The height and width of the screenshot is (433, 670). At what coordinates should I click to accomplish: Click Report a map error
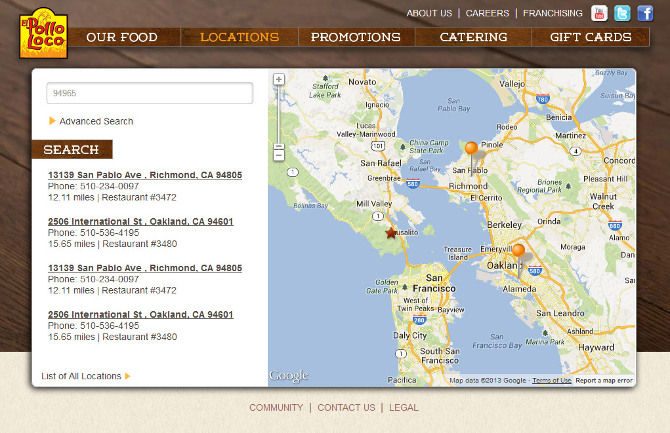coord(604,381)
